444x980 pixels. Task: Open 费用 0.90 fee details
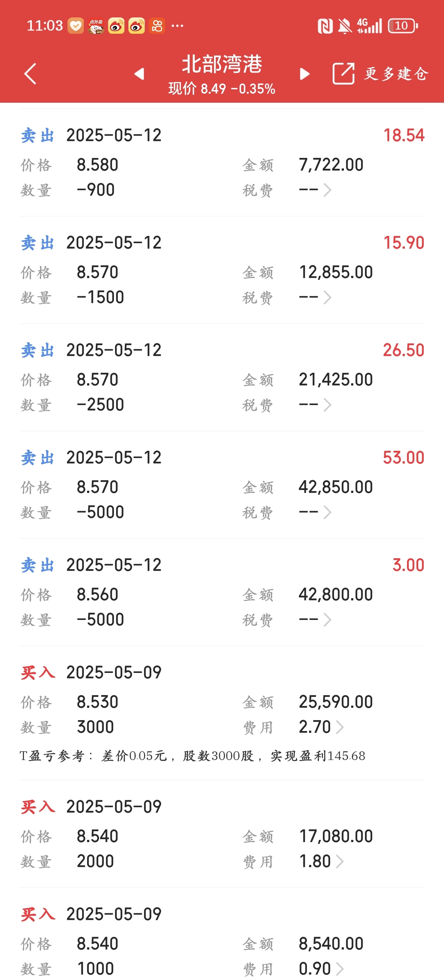pos(321,969)
